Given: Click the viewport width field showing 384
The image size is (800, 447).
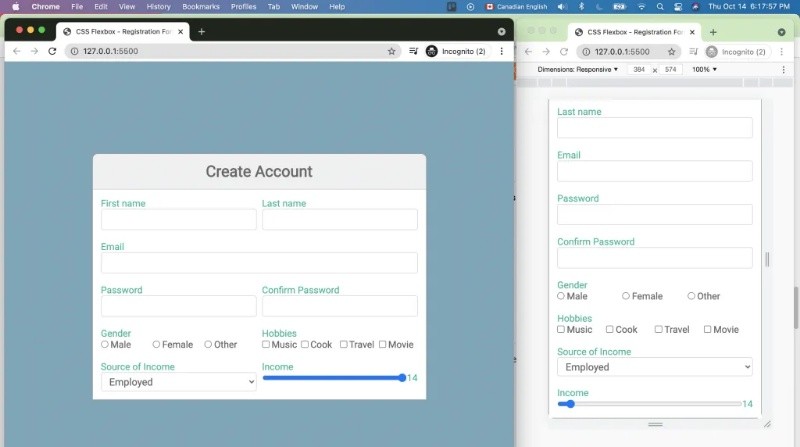Looking at the screenshot, I should pos(639,69).
